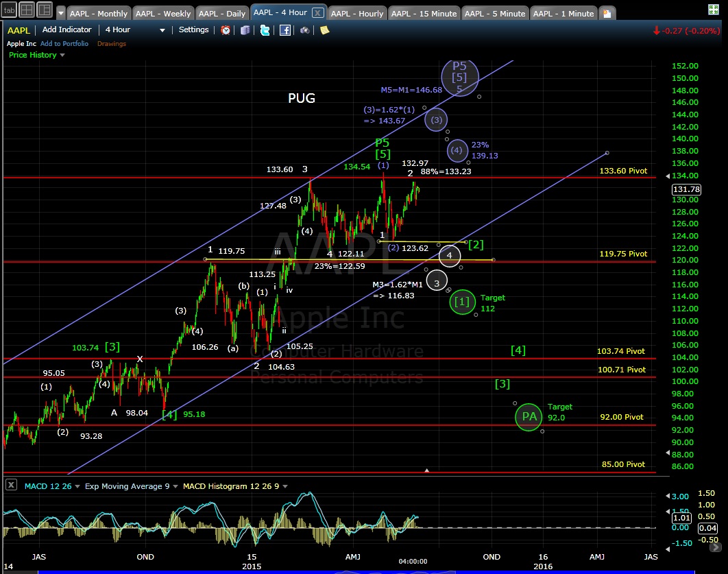
Task: Click the purple P5 [5] circle marker
Action: point(460,77)
